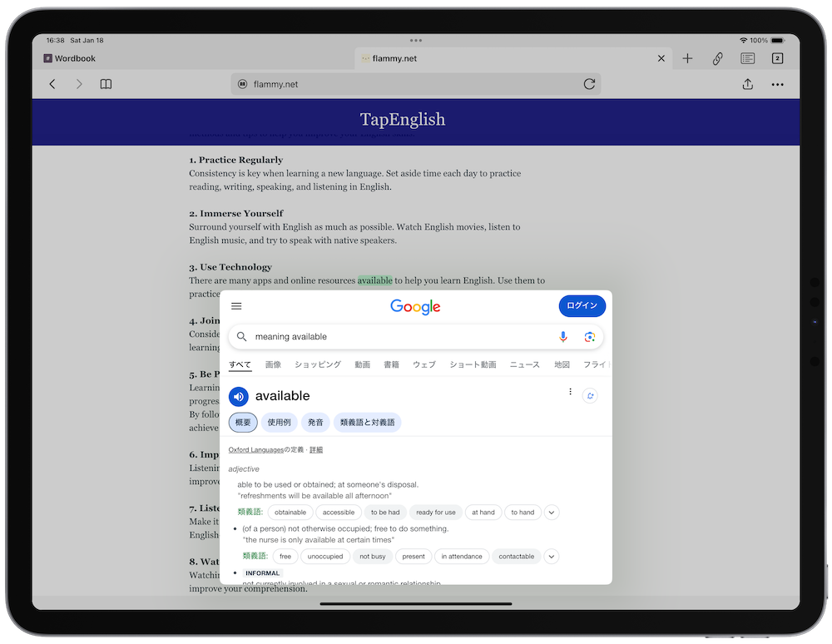The image size is (832, 644).
Task: Go back with the back arrow
Action: click(x=52, y=84)
